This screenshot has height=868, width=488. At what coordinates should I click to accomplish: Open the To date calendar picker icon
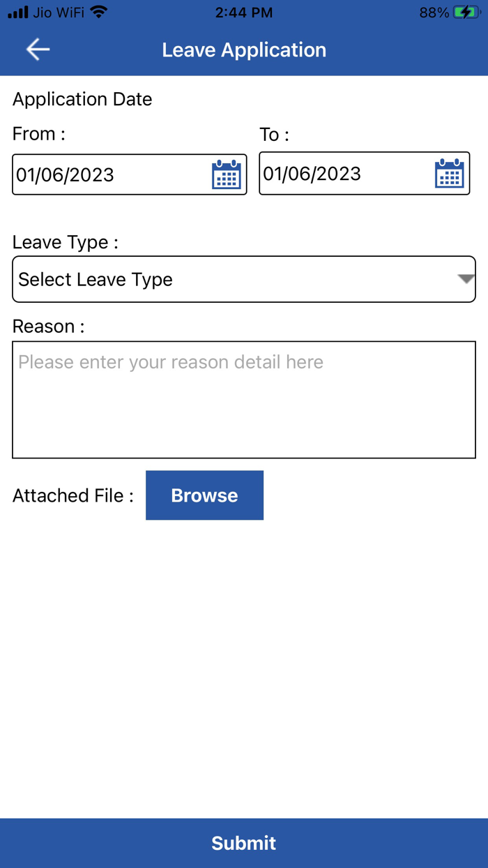(450, 174)
